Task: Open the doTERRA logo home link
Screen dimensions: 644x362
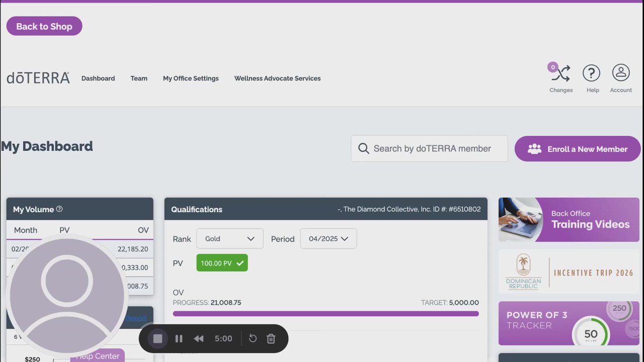Action: (x=38, y=78)
